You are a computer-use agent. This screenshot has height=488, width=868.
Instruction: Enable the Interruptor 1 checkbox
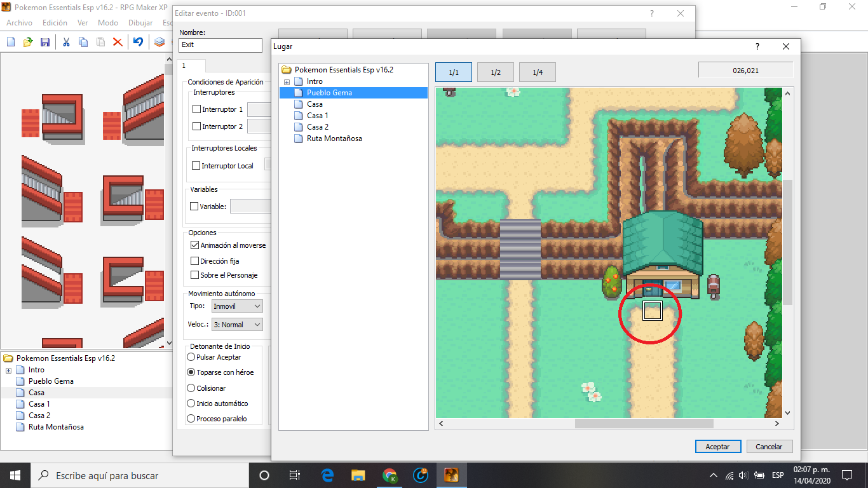pos(197,109)
